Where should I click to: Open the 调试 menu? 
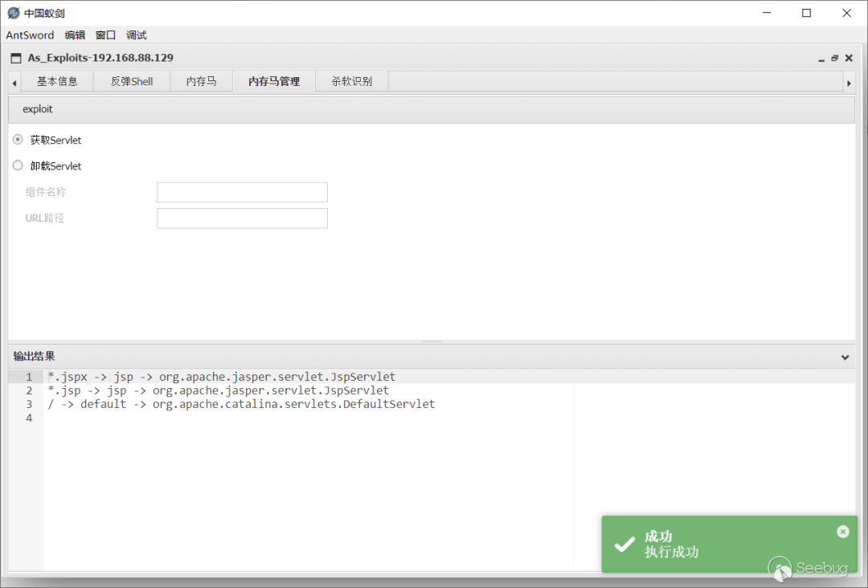click(x=136, y=35)
